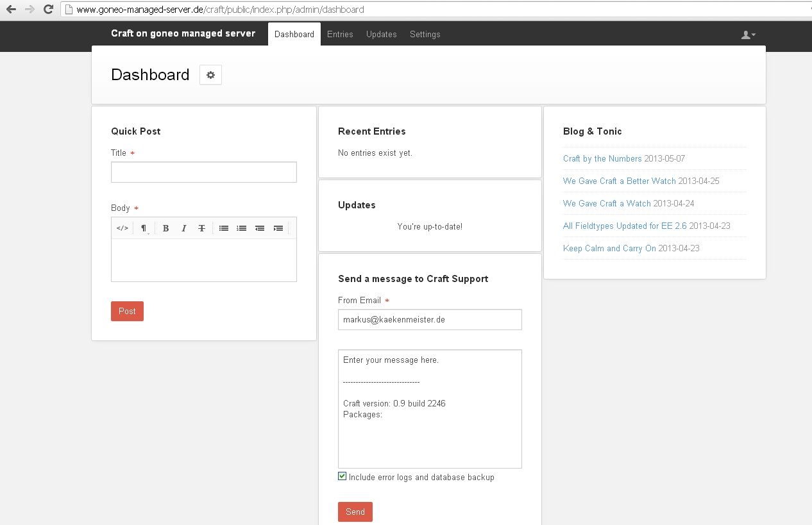Open We Gave Craft a Better Watch

pyautogui.click(x=620, y=181)
